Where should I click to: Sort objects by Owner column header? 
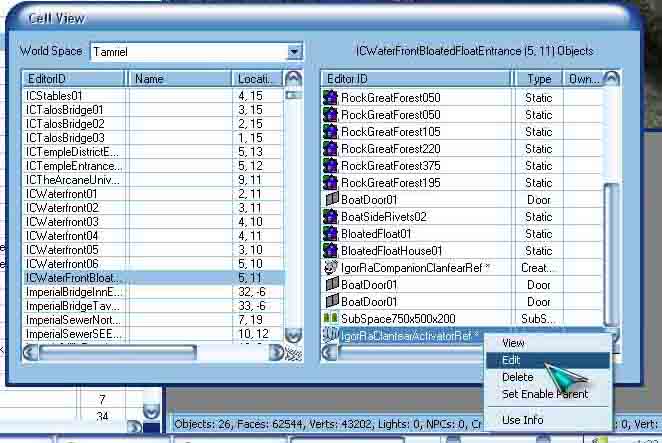(x=583, y=79)
